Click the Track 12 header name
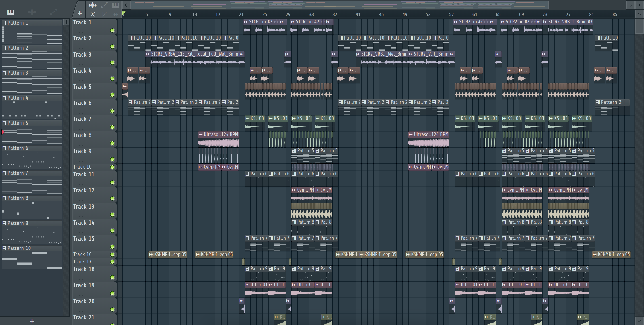The height and width of the screenshot is (325, 644). [84, 190]
